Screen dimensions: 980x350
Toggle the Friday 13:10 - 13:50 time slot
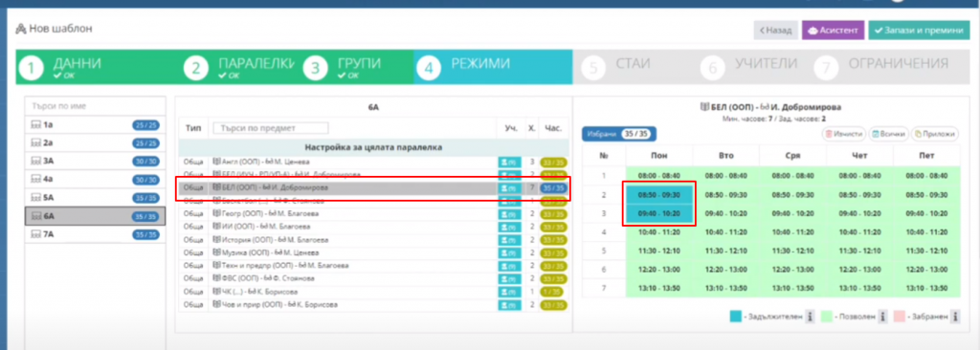[926, 288]
